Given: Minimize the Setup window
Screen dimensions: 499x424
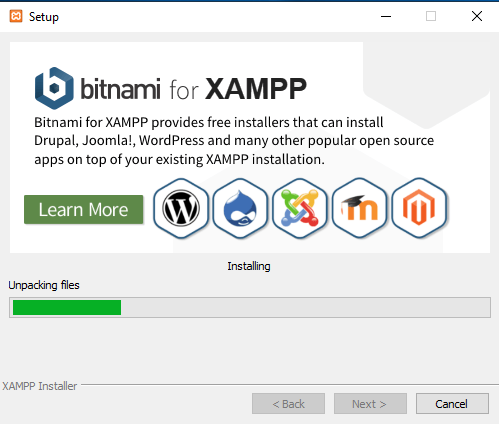Looking at the screenshot, I should 386,16.
